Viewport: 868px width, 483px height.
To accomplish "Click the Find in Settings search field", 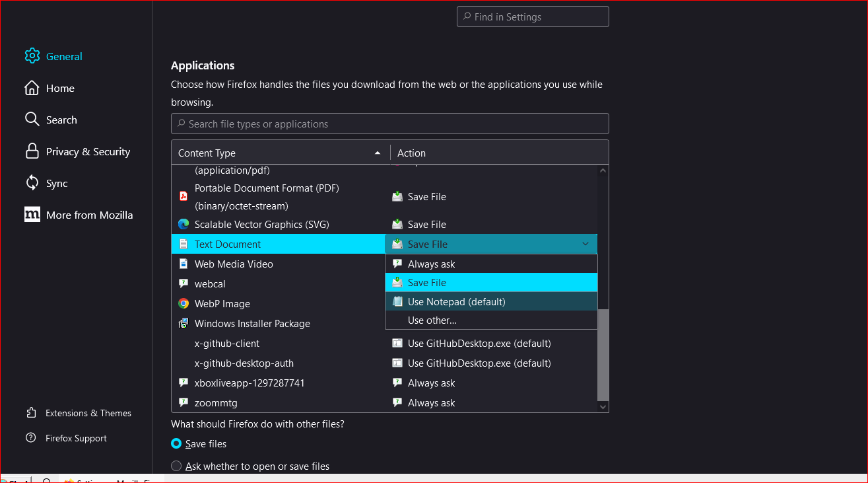I will 532,16.
